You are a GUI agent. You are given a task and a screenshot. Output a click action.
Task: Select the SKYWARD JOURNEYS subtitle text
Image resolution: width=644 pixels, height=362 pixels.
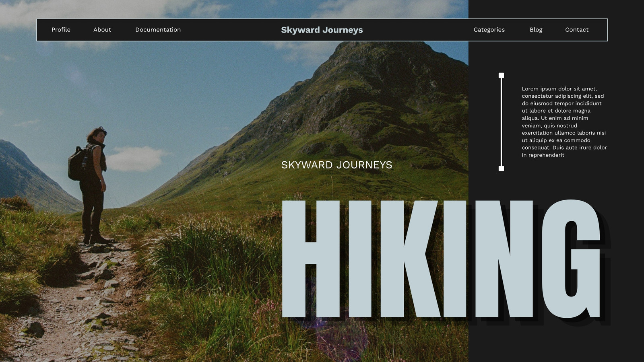pos(336,165)
